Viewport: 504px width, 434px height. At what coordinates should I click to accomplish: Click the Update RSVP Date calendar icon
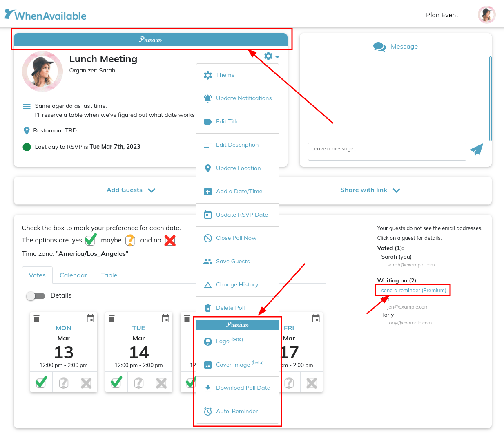click(x=208, y=215)
